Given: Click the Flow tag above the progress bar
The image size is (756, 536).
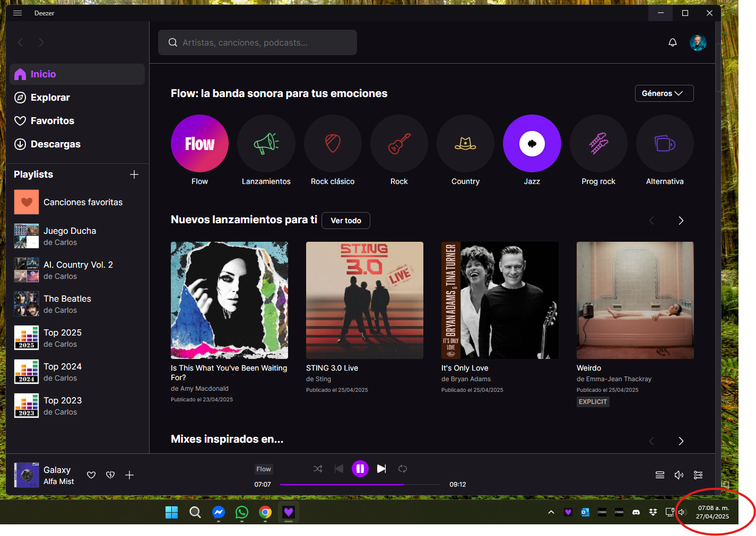Looking at the screenshot, I should 264,469.
